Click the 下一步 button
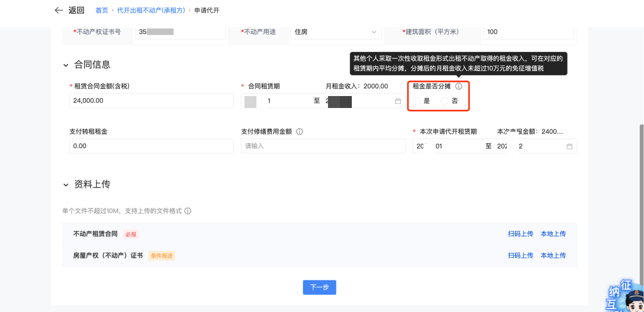Screen dimensions: 644x312 (x=320, y=288)
